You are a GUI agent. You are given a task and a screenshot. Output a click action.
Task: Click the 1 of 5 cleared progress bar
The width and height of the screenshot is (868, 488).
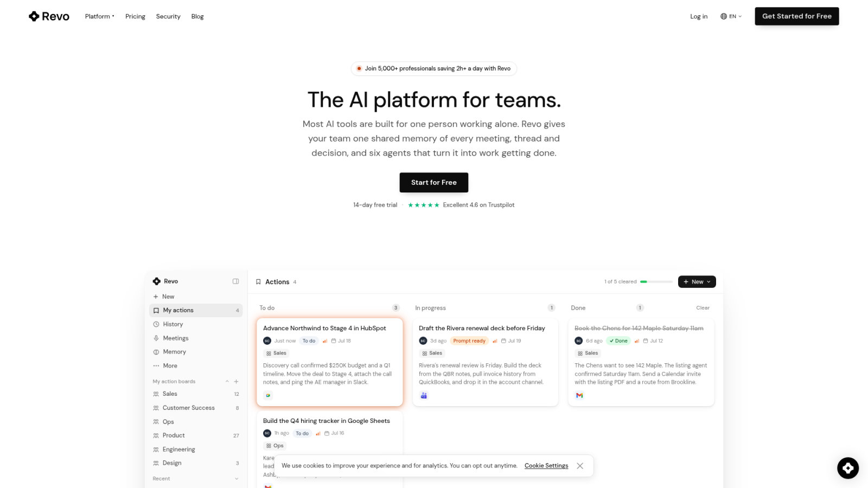click(x=656, y=282)
